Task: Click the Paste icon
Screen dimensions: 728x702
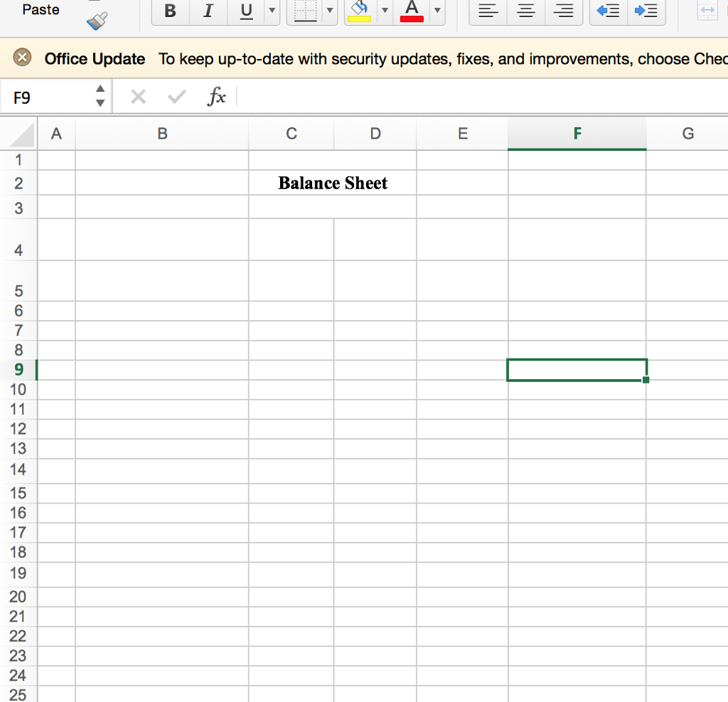Action: pyautogui.click(x=39, y=9)
